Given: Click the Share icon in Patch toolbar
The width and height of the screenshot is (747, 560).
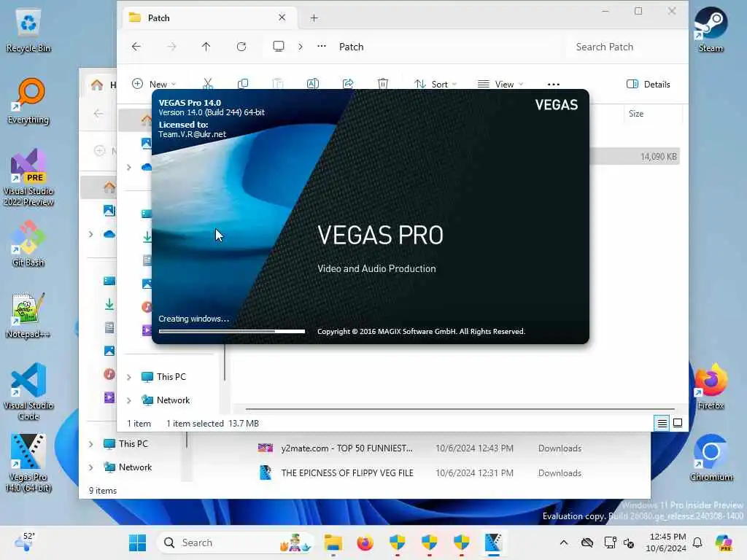Looking at the screenshot, I should [348, 84].
